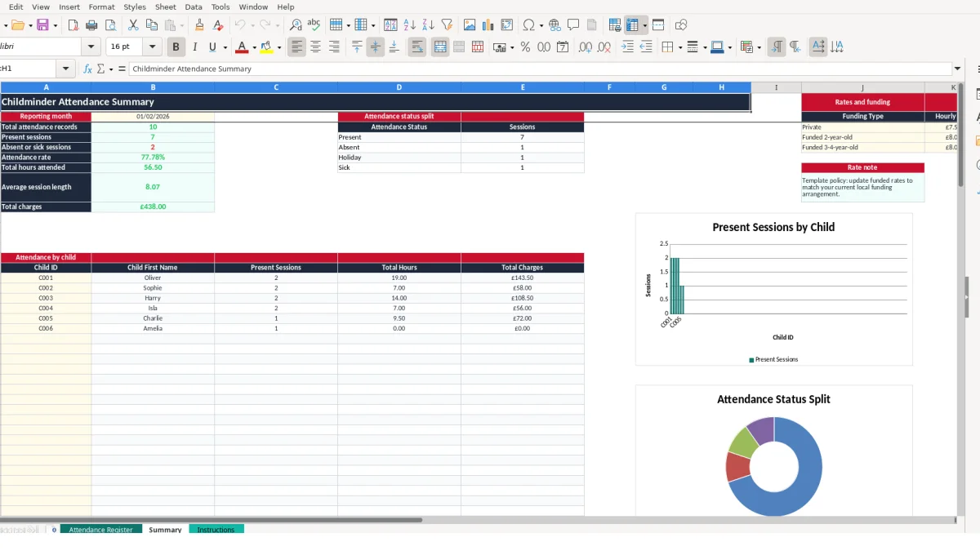Screen dimensions: 980x551
Task: Toggle Align Right
Action: [334, 47]
